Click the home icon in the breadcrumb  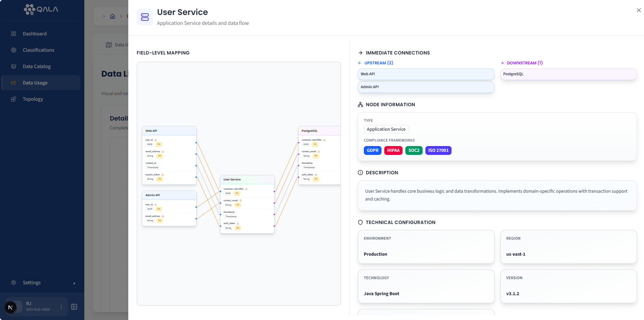113,16
